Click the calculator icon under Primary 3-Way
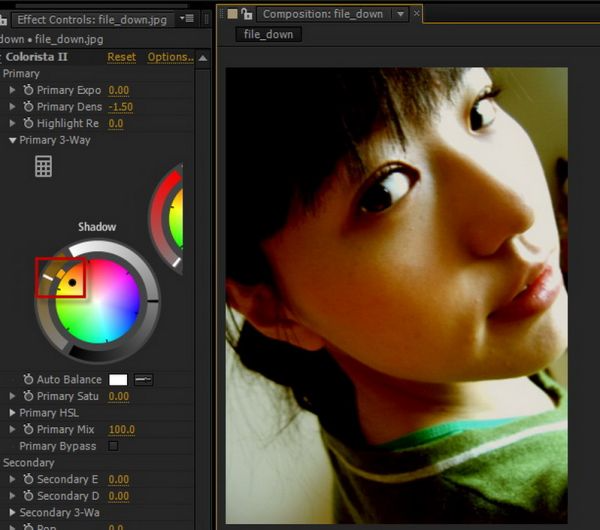Image resolution: width=600 pixels, height=530 pixels. pyautogui.click(x=43, y=166)
